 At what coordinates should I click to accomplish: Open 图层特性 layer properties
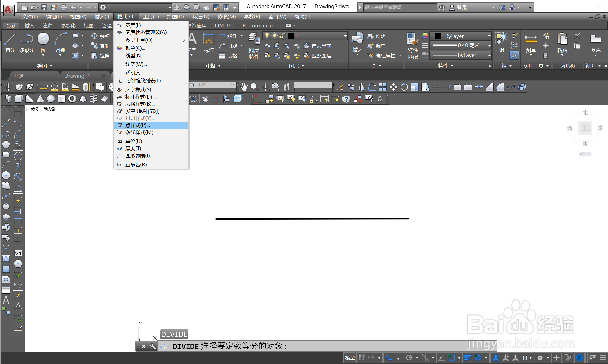coord(254,46)
